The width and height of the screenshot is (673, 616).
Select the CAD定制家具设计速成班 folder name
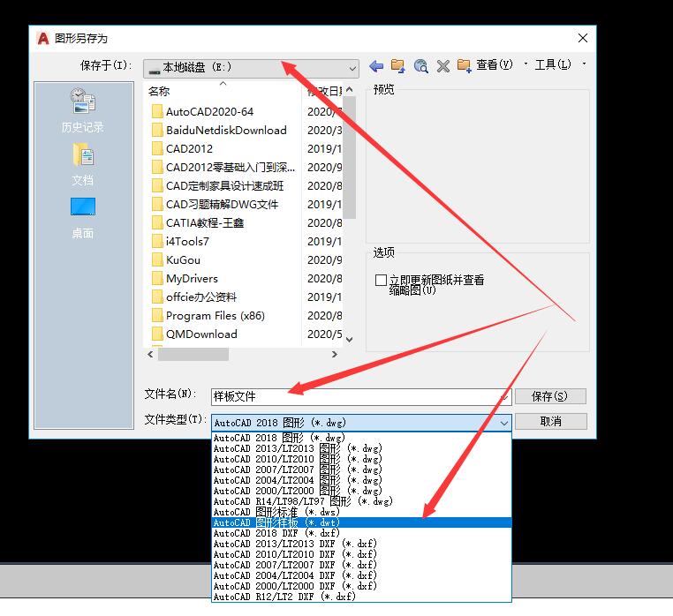point(224,185)
